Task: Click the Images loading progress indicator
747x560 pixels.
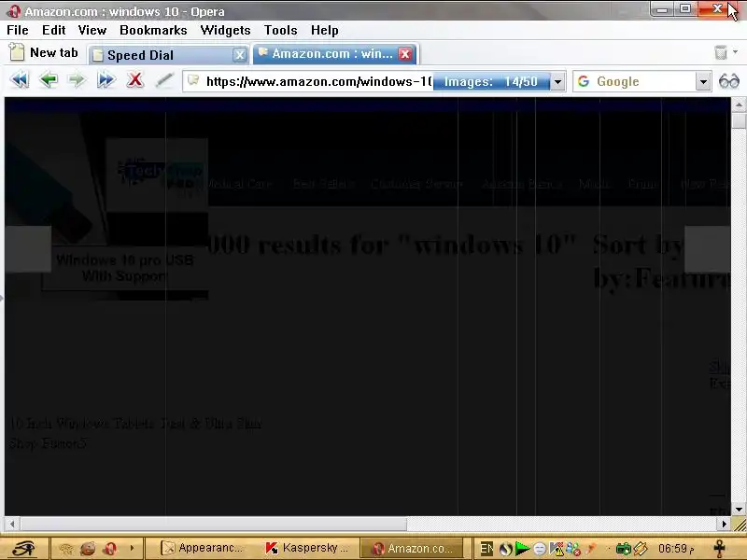Action: tap(491, 82)
